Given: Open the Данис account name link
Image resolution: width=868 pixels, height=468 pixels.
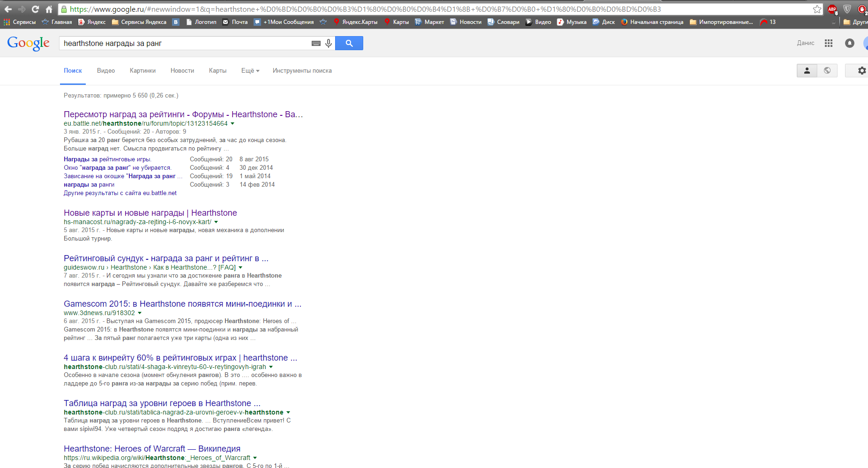Looking at the screenshot, I should coord(806,43).
